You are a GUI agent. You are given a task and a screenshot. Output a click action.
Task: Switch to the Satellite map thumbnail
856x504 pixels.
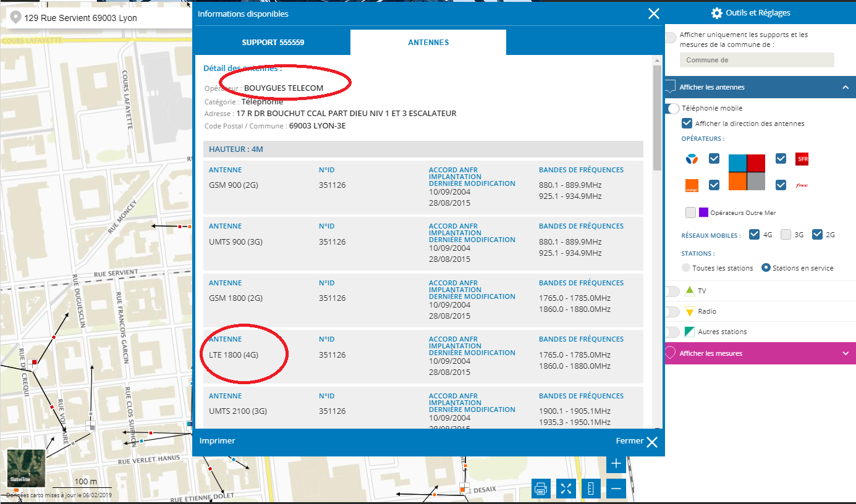click(26, 468)
